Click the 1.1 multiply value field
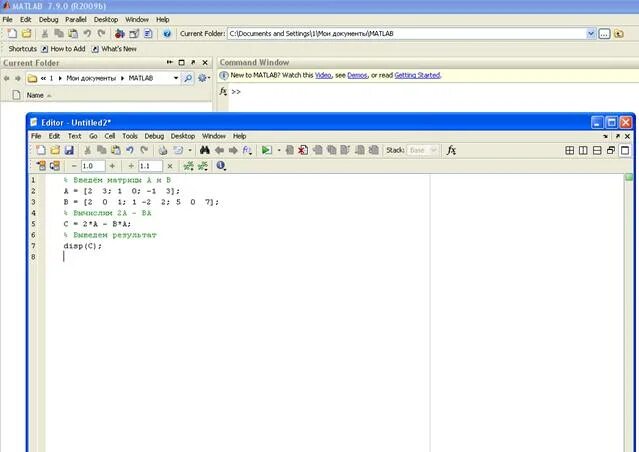Viewport: 639px width, 452px height. (150, 166)
